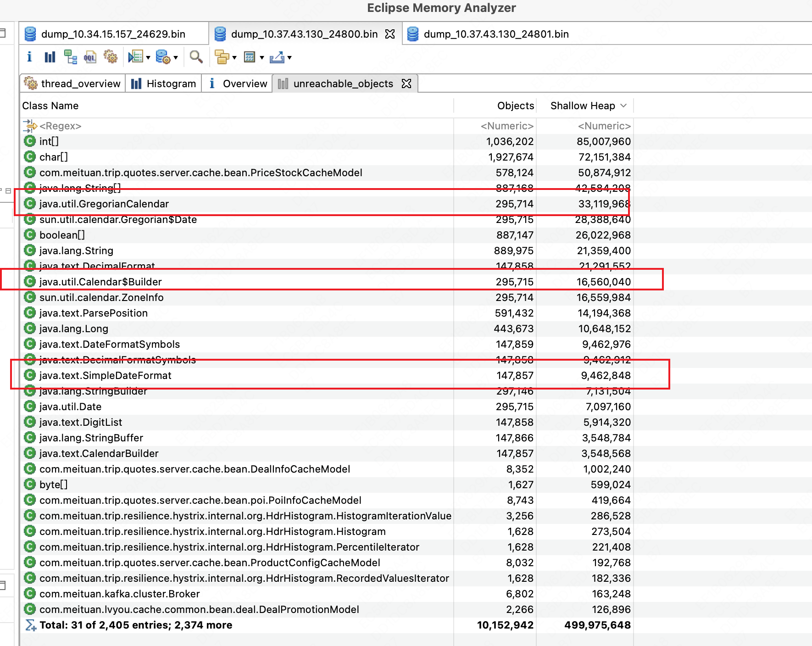The height and width of the screenshot is (646, 812).
Task: Click the class icon beside int[]
Action: [x=30, y=141]
